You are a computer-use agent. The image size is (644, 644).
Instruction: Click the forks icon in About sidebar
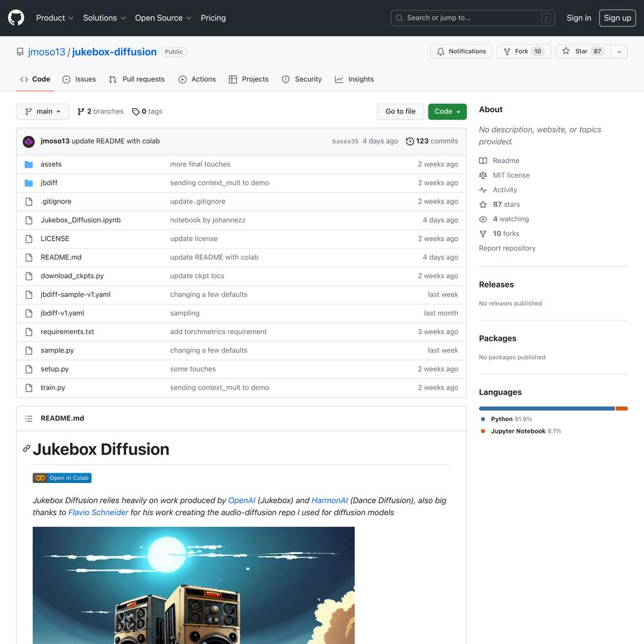(x=483, y=234)
